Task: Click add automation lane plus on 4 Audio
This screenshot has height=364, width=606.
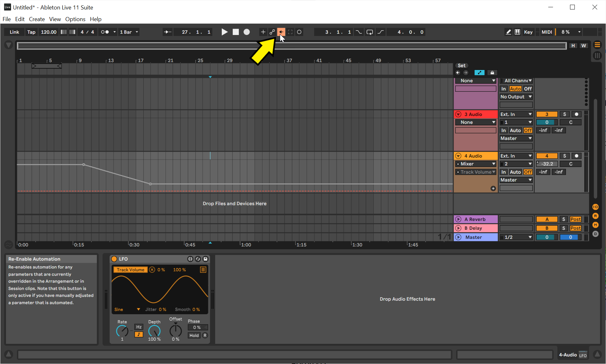Action: (493, 188)
